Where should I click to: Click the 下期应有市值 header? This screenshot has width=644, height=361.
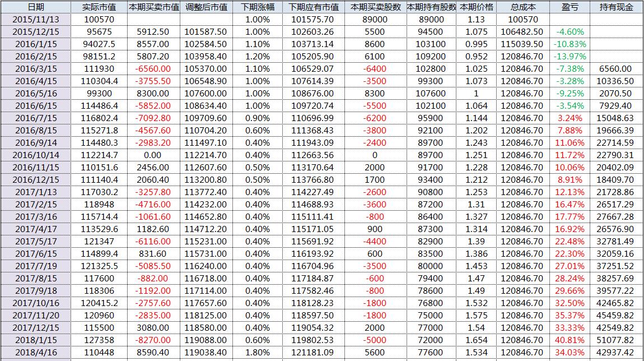(x=314, y=7)
